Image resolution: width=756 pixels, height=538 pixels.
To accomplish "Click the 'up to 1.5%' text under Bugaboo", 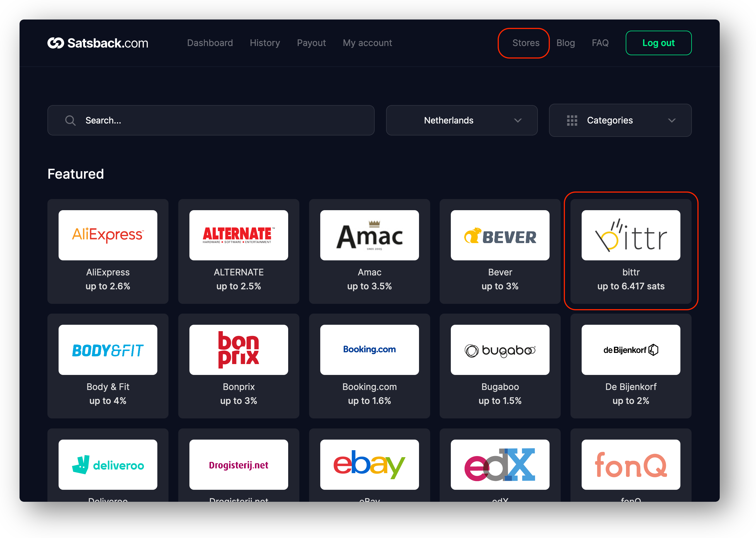I will tap(500, 401).
